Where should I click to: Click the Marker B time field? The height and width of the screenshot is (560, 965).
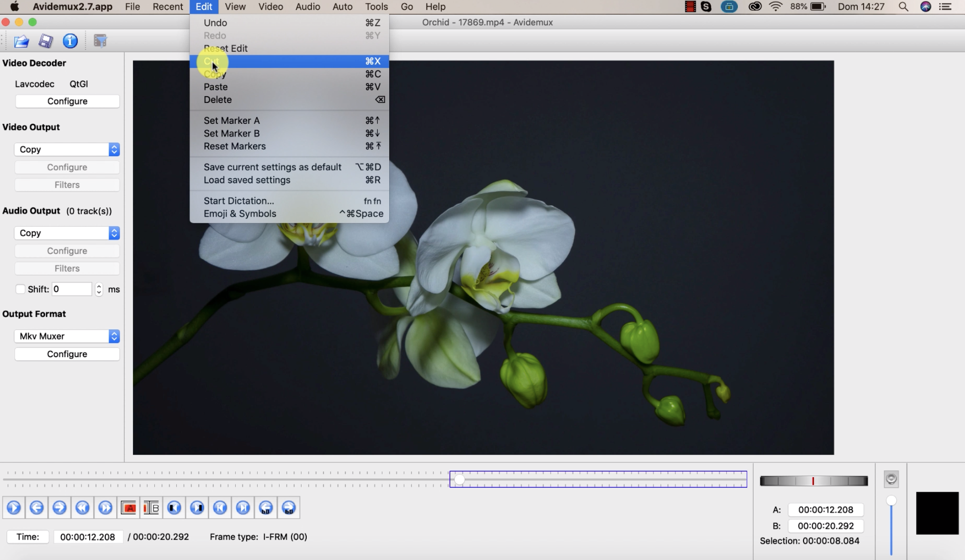point(825,526)
